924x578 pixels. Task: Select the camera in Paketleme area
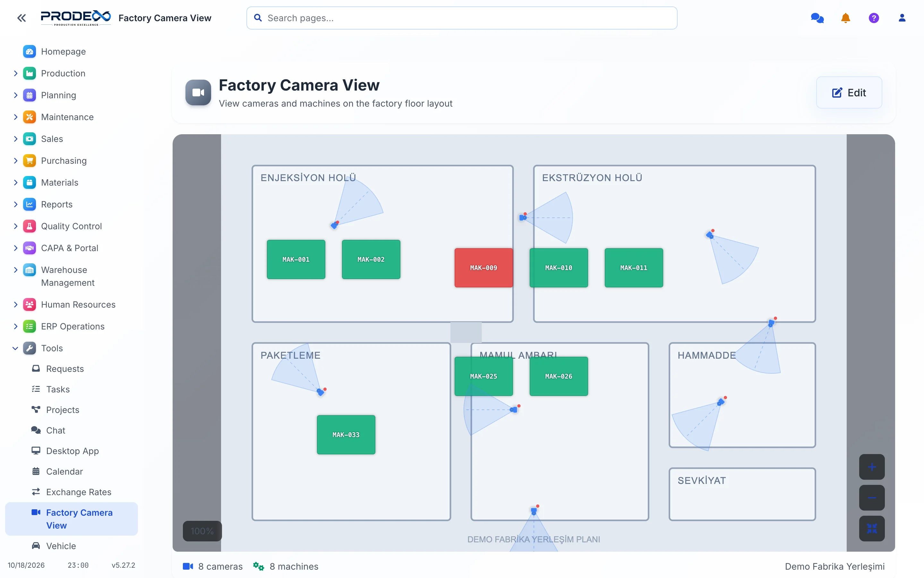(x=321, y=391)
